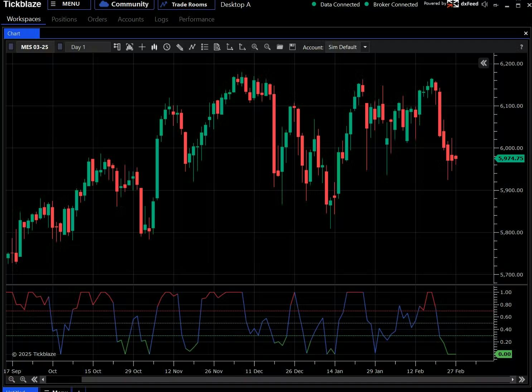Viewport: 532px width, 392px height.
Task: Click the 12 Nov date axis label
Action: 174,371
